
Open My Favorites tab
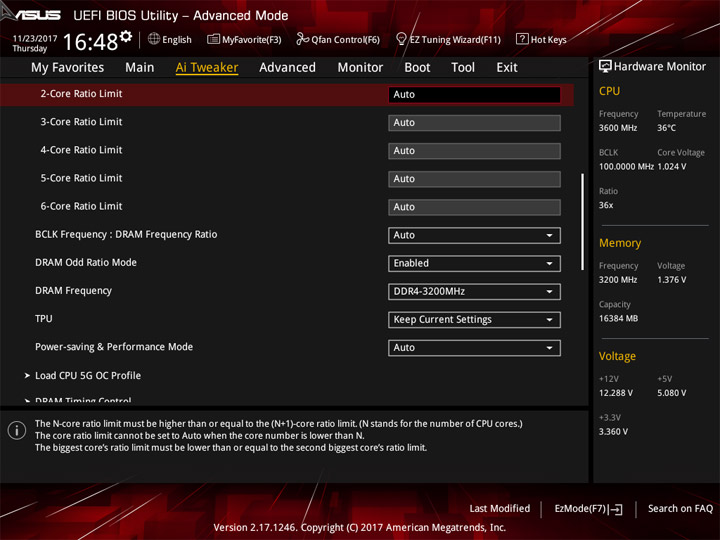click(68, 68)
